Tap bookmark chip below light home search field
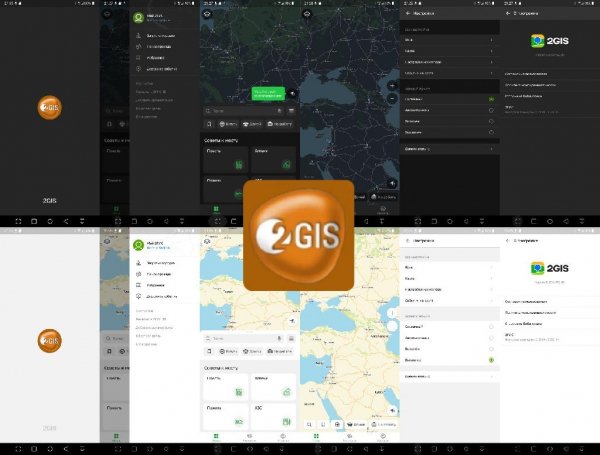Viewport: 600px width, 455px height. [209, 351]
